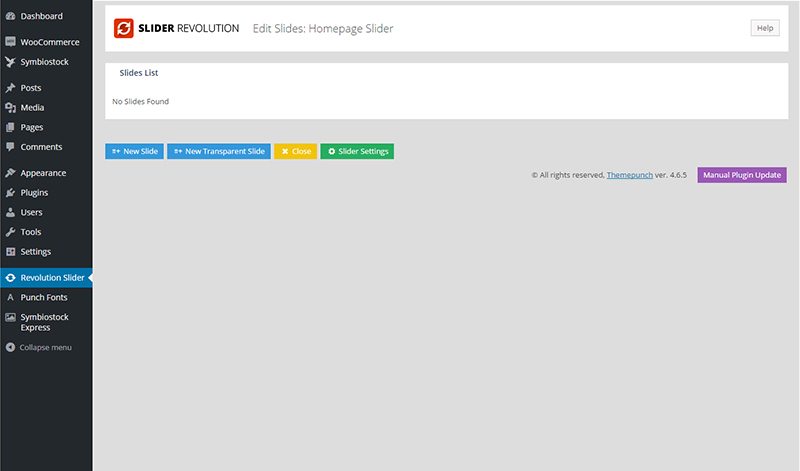
Task: Open the Comments menu label
Action: (41, 147)
